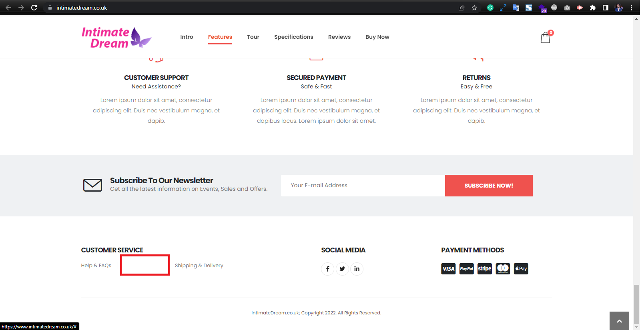Click the back-to-top arrow button

point(619,321)
